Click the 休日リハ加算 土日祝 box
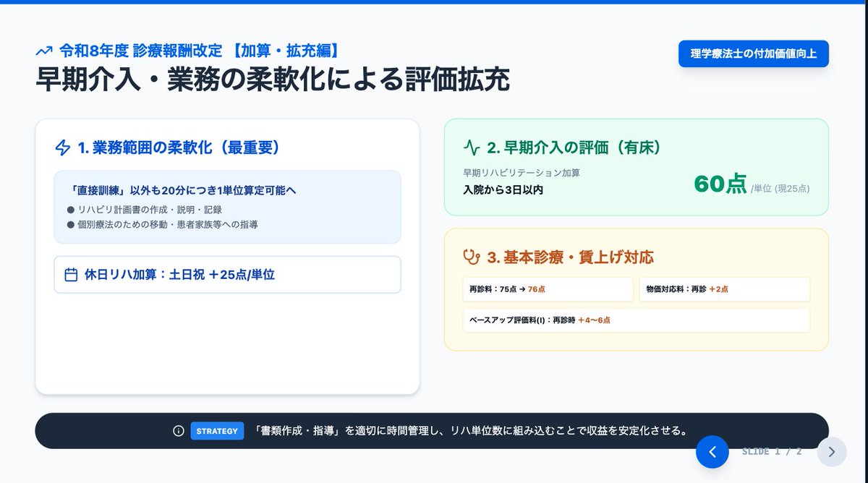This screenshot has height=483, width=868. point(228,275)
